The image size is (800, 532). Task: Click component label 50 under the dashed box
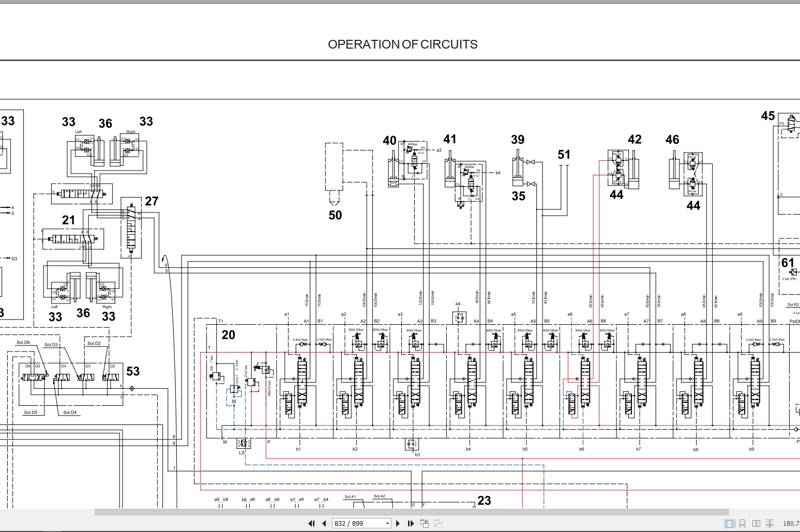click(x=335, y=215)
